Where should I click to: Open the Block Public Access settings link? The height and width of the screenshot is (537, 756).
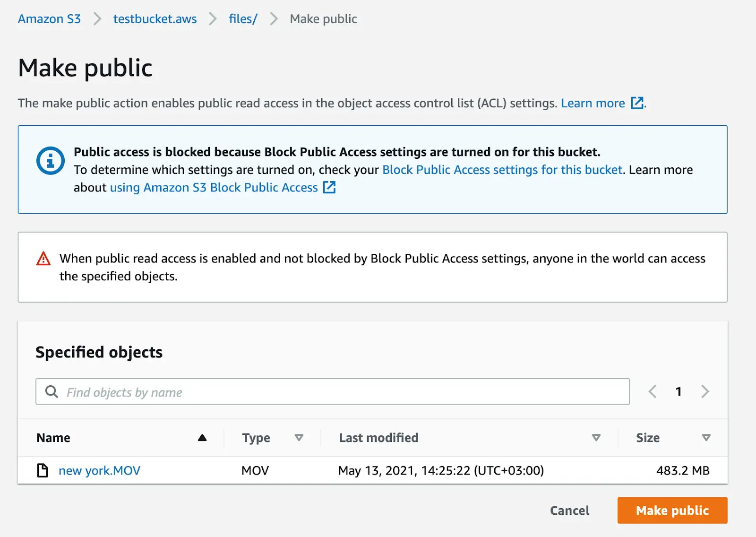click(x=502, y=170)
